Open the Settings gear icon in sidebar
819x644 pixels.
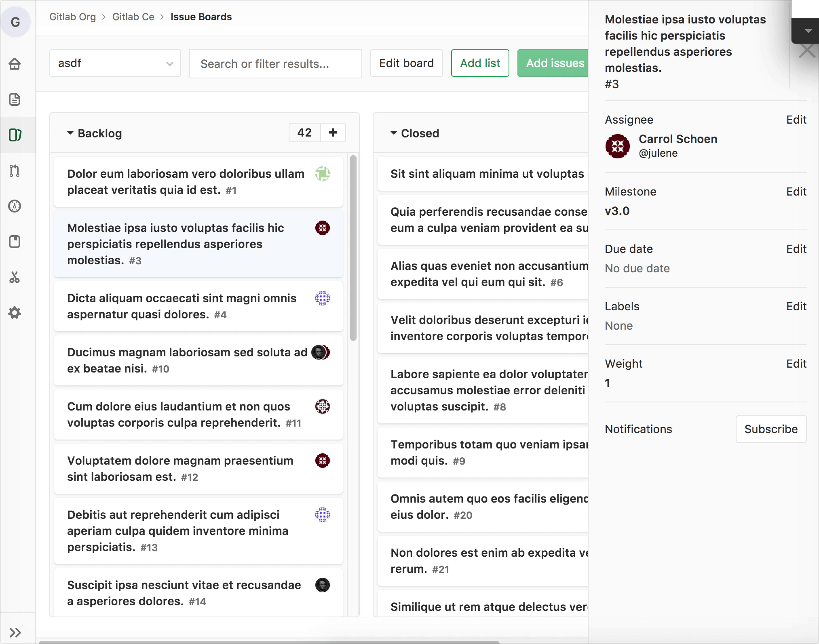[x=15, y=313]
